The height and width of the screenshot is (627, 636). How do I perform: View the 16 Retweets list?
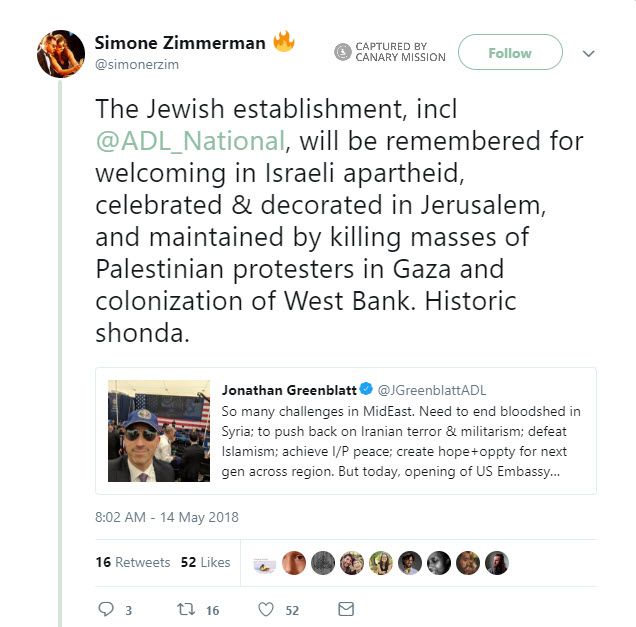coord(133,562)
